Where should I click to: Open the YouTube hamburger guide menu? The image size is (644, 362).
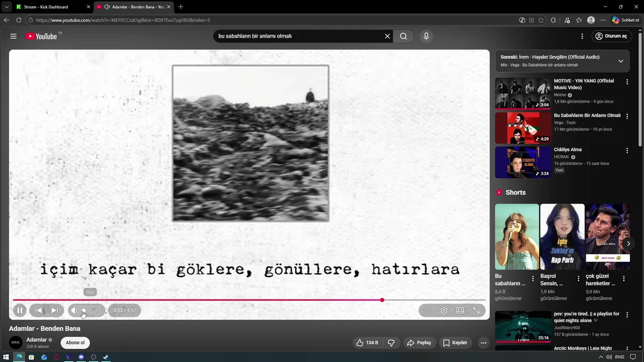pyautogui.click(x=14, y=36)
